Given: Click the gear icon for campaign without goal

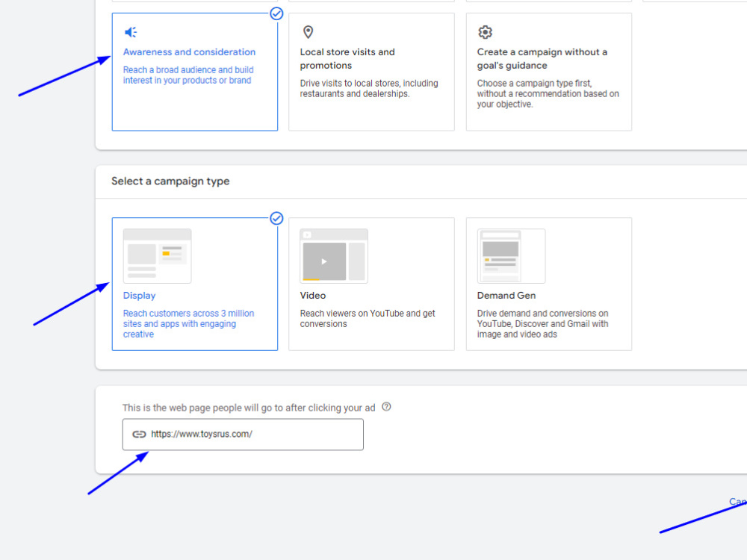Looking at the screenshot, I should [485, 32].
